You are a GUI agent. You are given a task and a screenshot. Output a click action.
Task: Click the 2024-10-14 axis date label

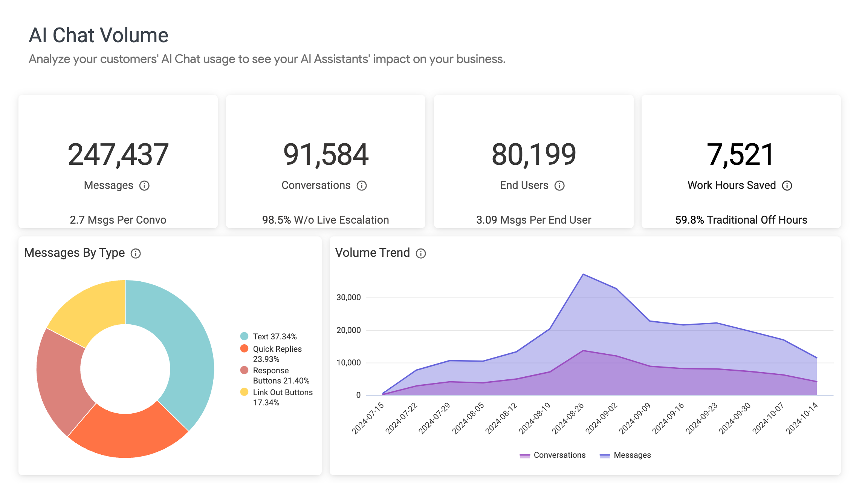tap(802, 418)
